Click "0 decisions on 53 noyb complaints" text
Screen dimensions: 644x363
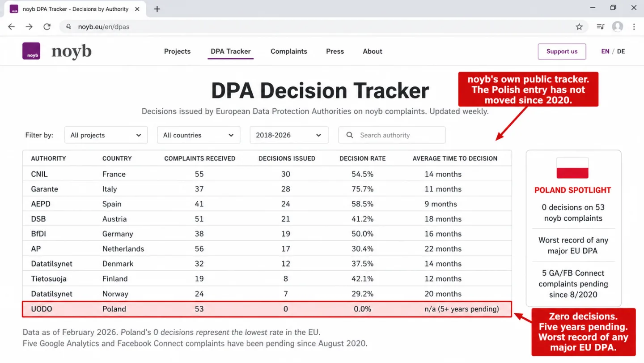(x=573, y=213)
